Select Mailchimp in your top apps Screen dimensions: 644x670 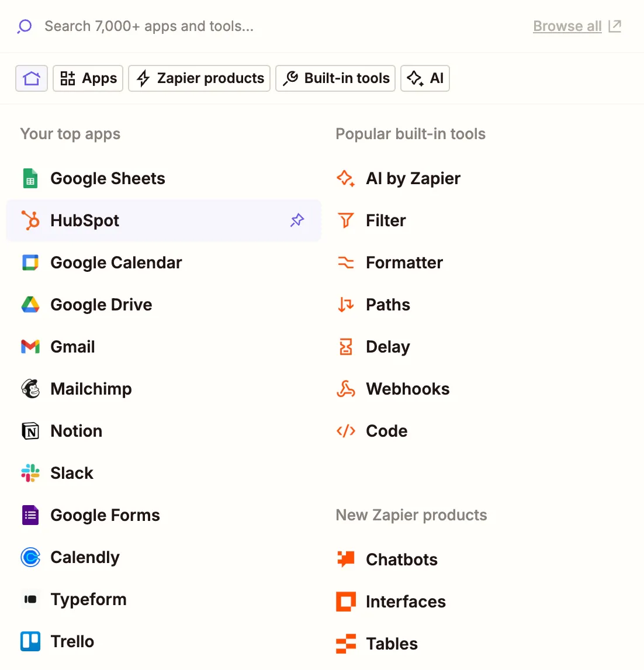pos(91,389)
